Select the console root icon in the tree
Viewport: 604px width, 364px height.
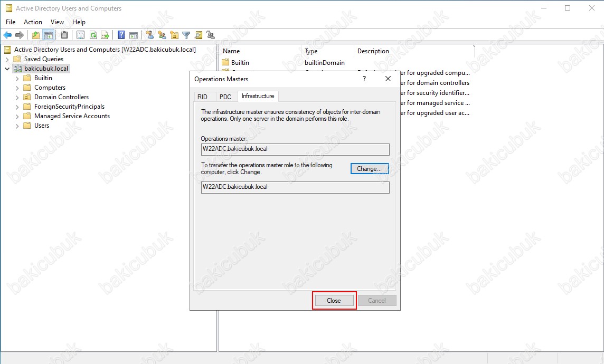pos(7,50)
